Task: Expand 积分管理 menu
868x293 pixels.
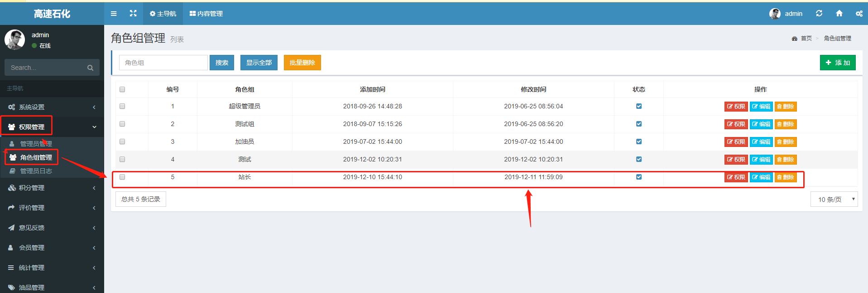Action: [x=52, y=188]
